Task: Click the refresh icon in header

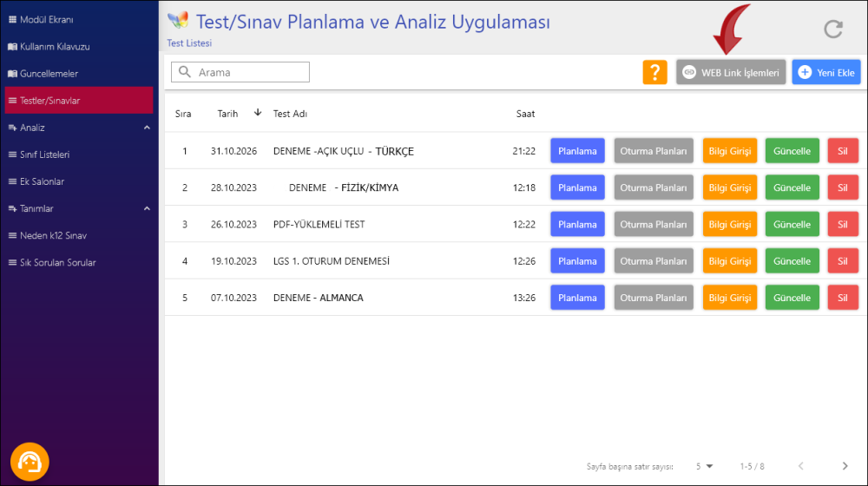Action: pyautogui.click(x=833, y=30)
